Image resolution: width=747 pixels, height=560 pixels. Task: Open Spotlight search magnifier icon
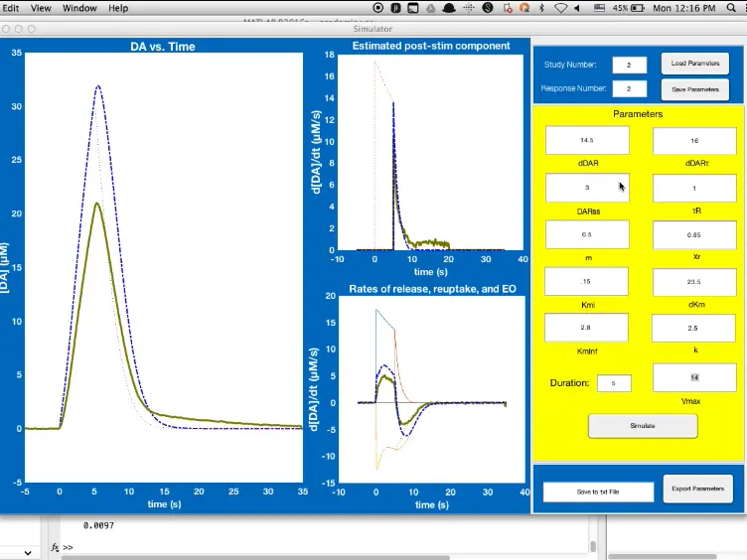click(x=731, y=8)
